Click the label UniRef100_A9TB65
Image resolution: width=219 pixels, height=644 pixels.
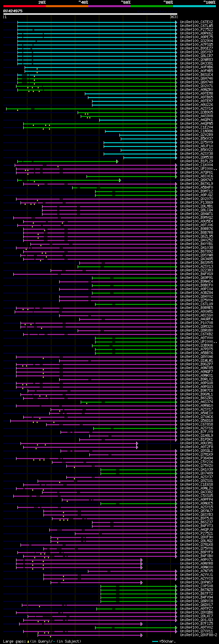[196, 97]
